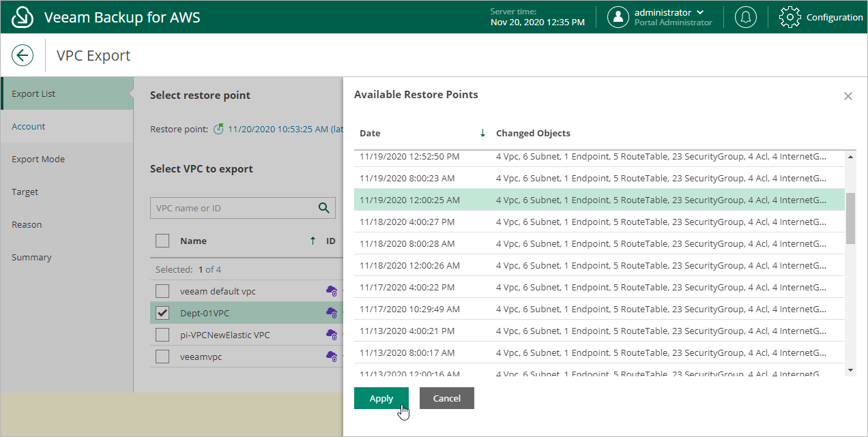
Task: Select restore point 11/13/2020 8:00:17 AM
Action: click(600, 352)
